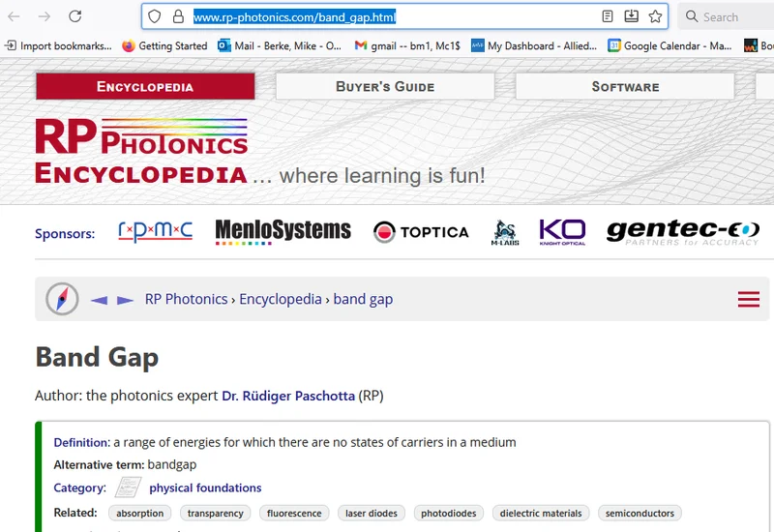Open Encyclopedia breadcrumb link

coord(281,299)
